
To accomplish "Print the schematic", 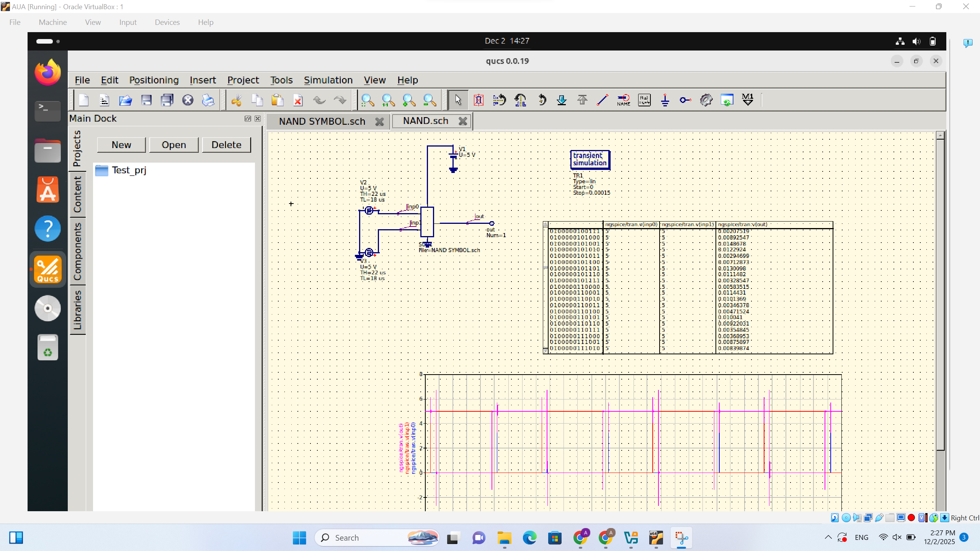I will (208, 100).
